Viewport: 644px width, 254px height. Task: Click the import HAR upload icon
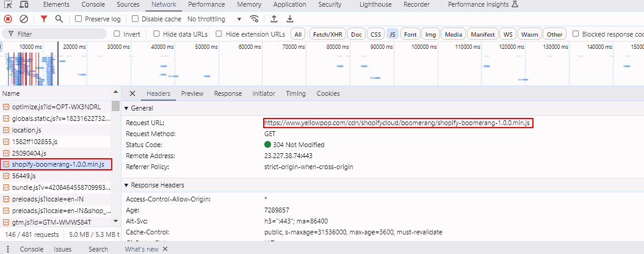click(274, 19)
